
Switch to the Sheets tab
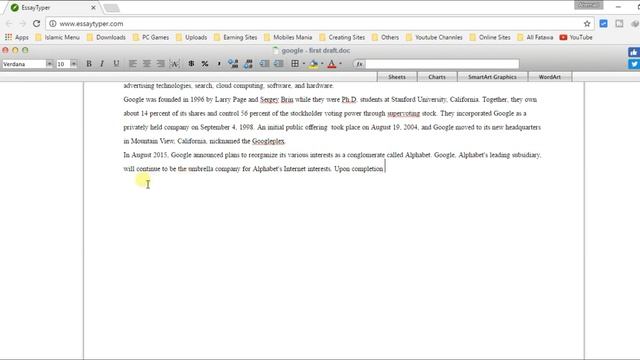point(397,77)
